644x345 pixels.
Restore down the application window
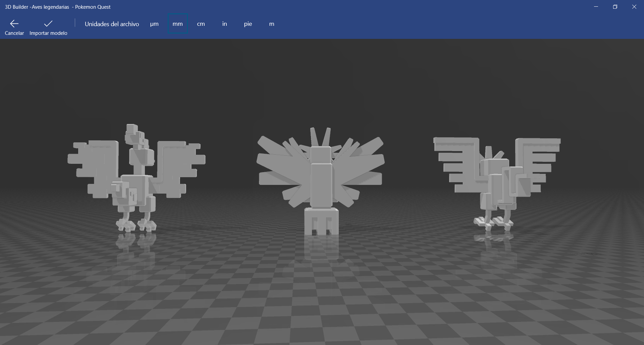615,7
